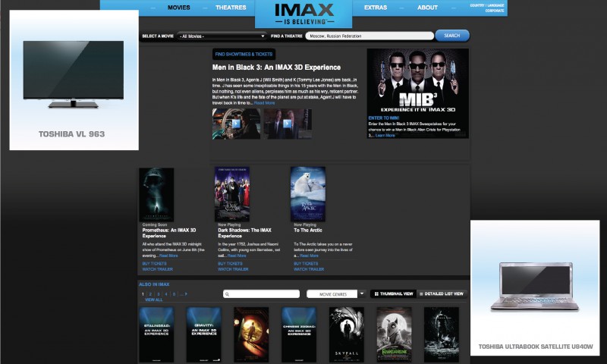Play second Men in Black 3 video clip
The height and width of the screenshot is (364, 607).
pyautogui.click(x=288, y=124)
